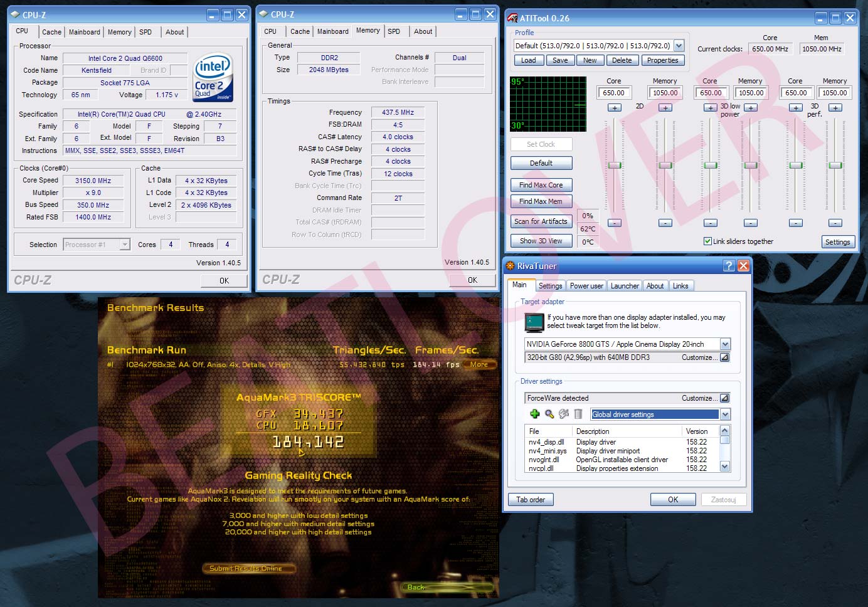This screenshot has height=607, width=868.
Task: Click the Load profile button in ATITool
Action: point(529,60)
